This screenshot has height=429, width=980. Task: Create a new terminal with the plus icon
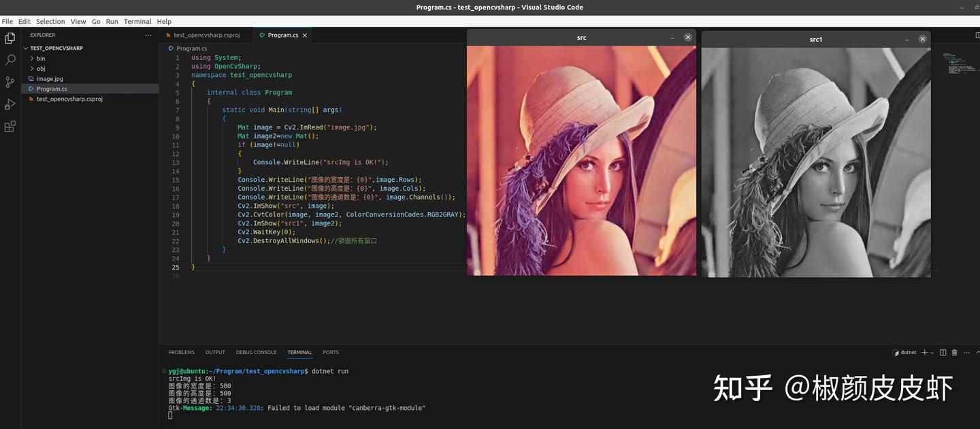(925, 353)
